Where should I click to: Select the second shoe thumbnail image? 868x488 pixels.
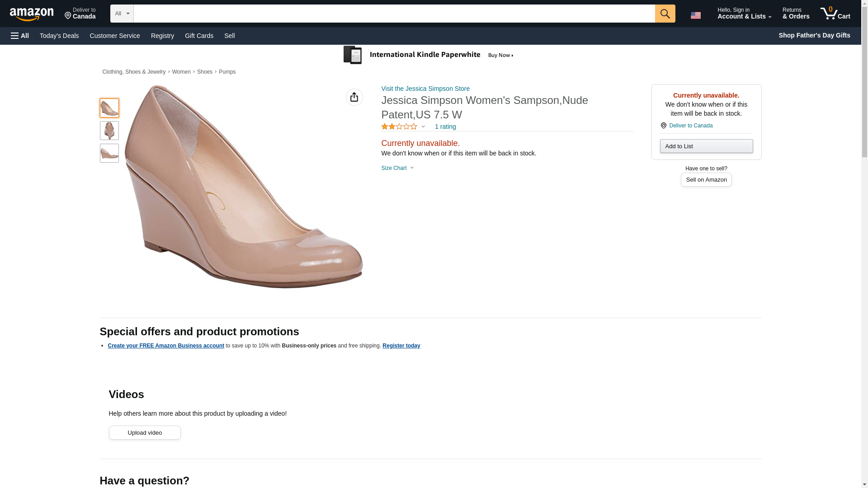pyautogui.click(x=109, y=131)
